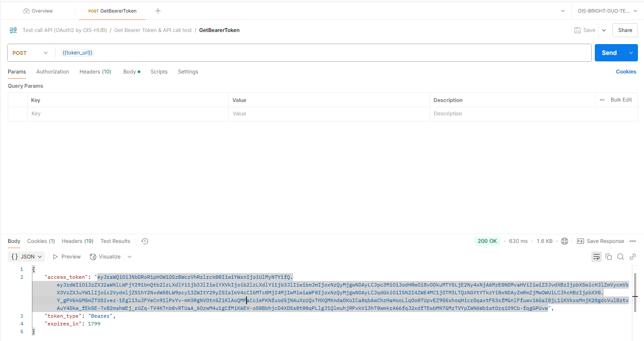Expand the Visualize options chevron
This screenshot has height=341, width=644.
tap(129, 257)
